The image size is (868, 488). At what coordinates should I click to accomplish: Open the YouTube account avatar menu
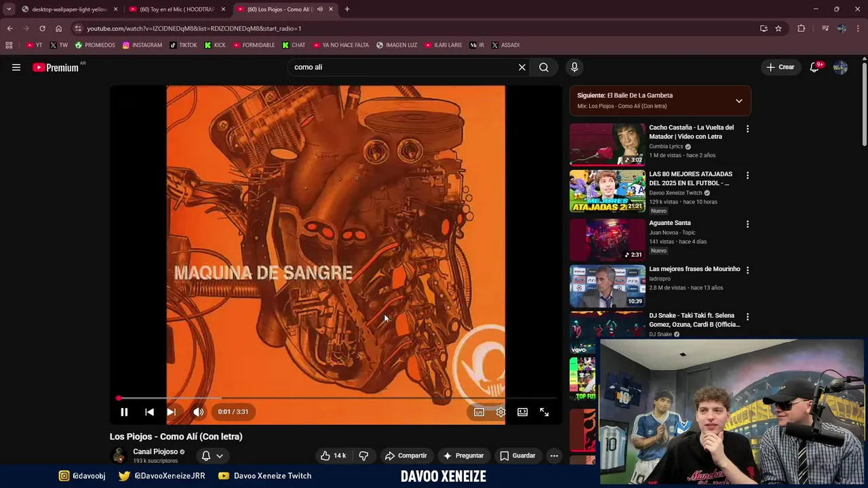point(840,67)
